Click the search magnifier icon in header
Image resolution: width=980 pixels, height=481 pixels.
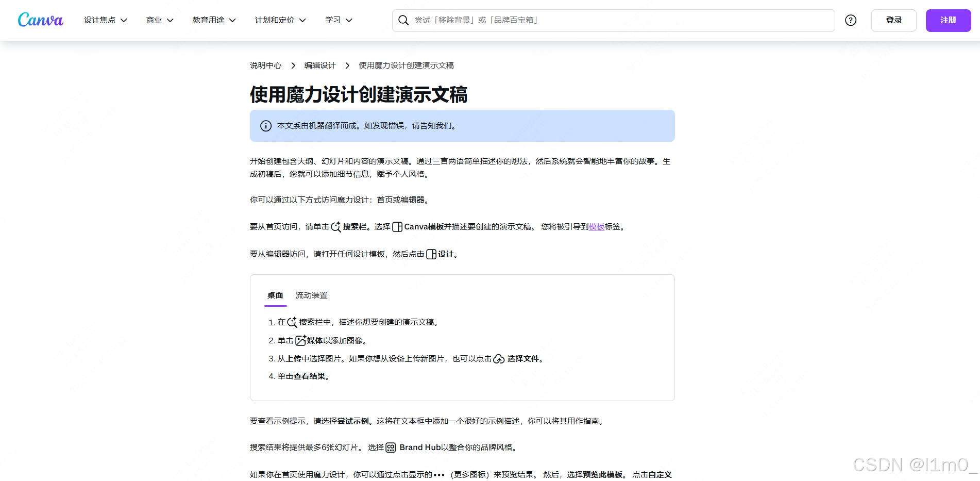[x=403, y=20]
